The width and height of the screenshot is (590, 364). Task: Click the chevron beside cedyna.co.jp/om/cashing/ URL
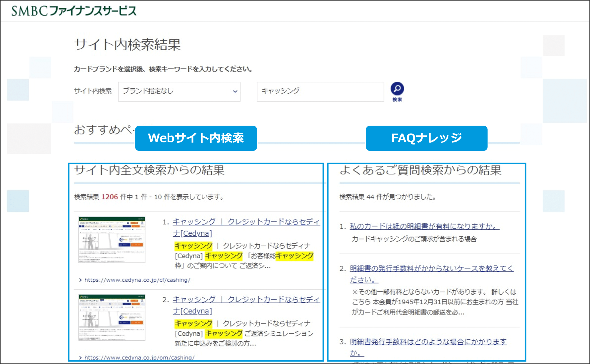click(80, 357)
